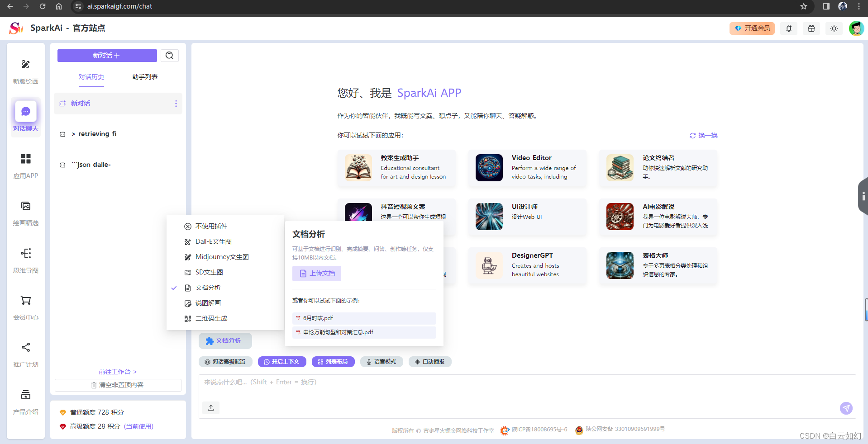Toggle the 语音模式 voice mode

pyautogui.click(x=381, y=362)
